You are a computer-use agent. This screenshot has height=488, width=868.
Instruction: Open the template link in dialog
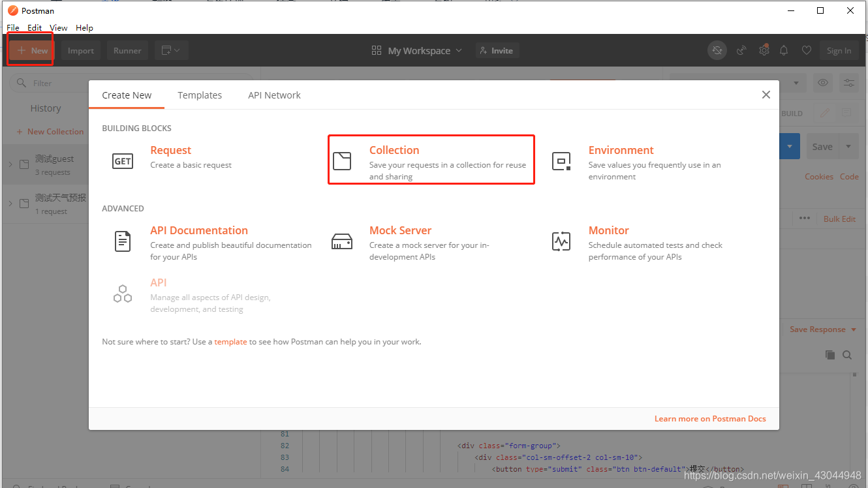pos(230,341)
